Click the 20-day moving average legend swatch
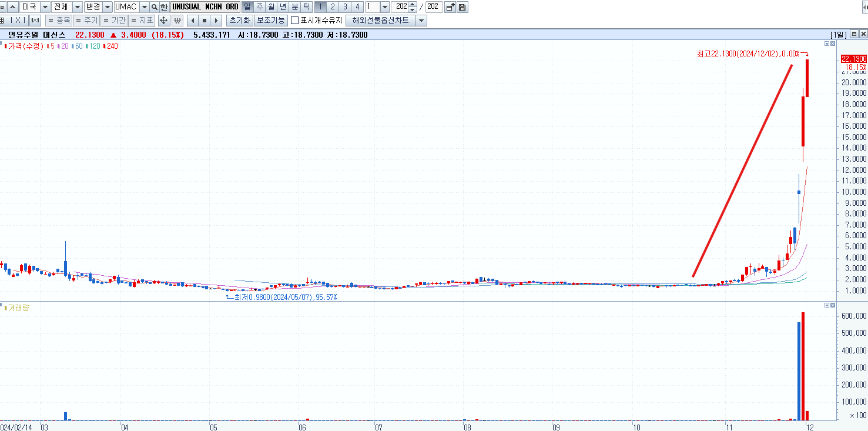This screenshot has height=431, width=868. [59, 46]
